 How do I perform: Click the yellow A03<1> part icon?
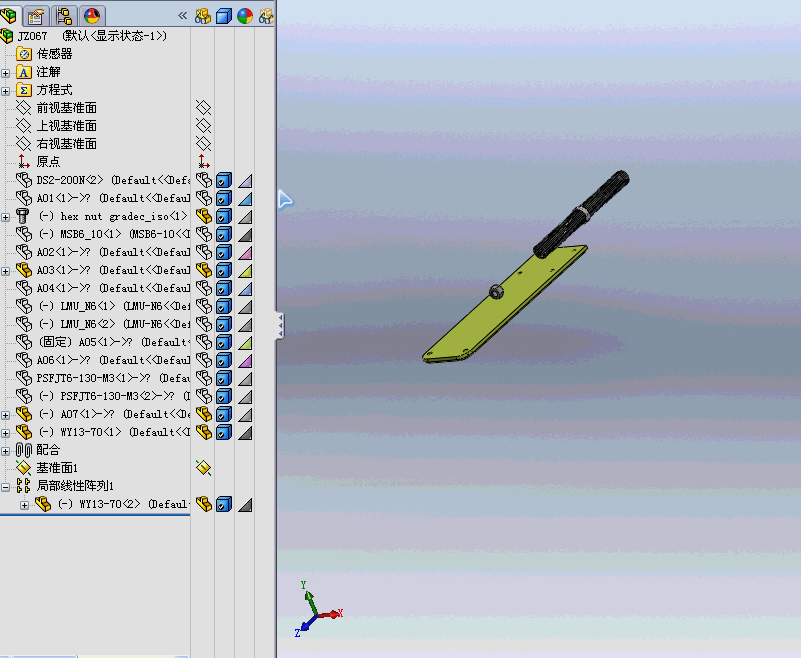pyautogui.click(x=23, y=270)
